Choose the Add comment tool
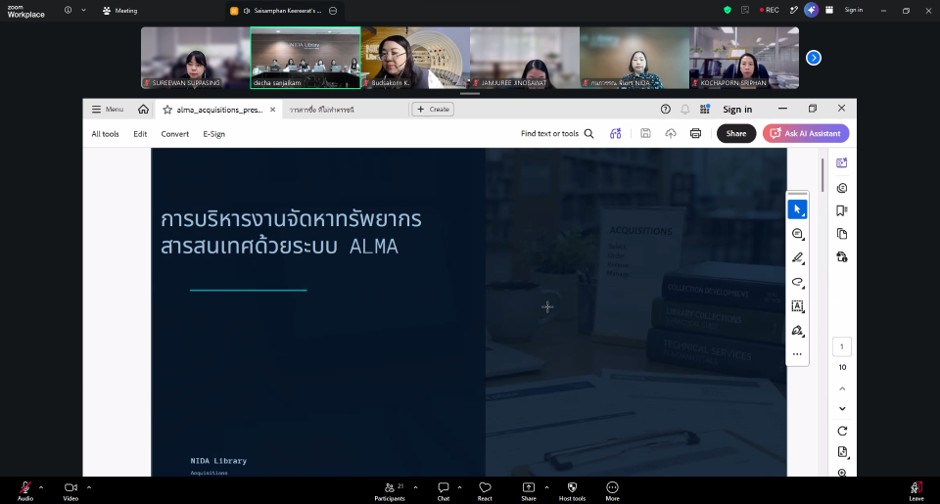 (x=797, y=234)
